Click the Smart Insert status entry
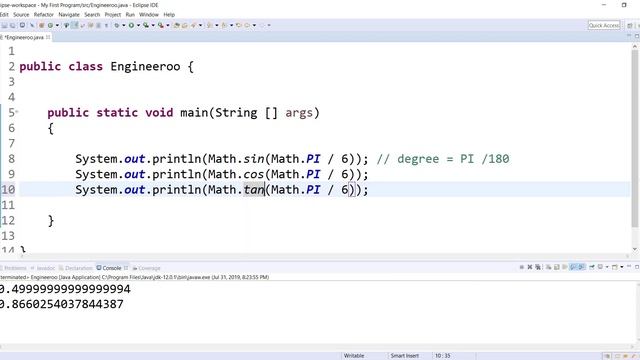The image size is (640, 360). coord(404,356)
